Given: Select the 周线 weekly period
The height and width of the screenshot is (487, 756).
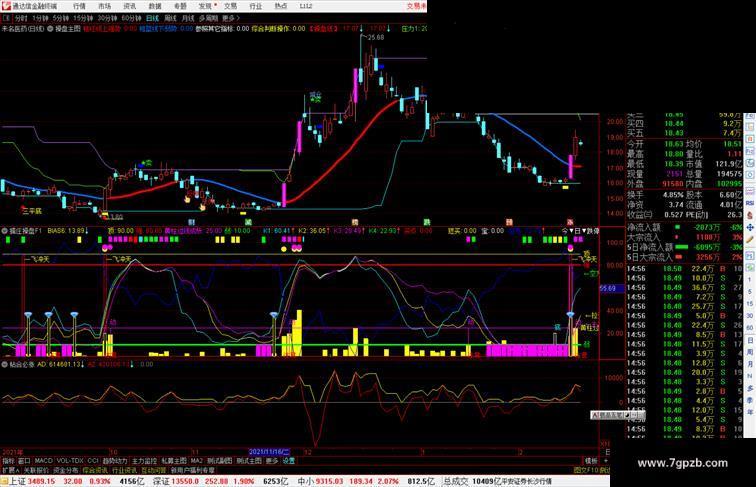Looking at the screenshot, I should click(170, 18).
